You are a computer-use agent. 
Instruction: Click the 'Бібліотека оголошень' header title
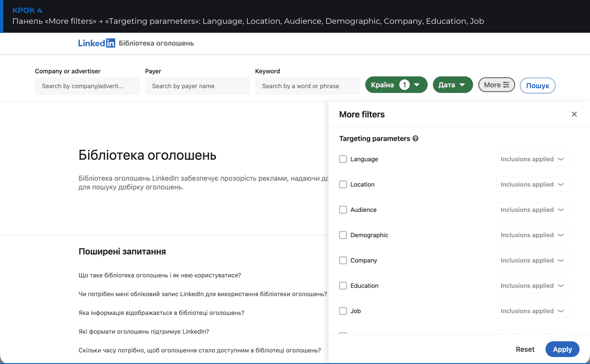coord(156,43)
